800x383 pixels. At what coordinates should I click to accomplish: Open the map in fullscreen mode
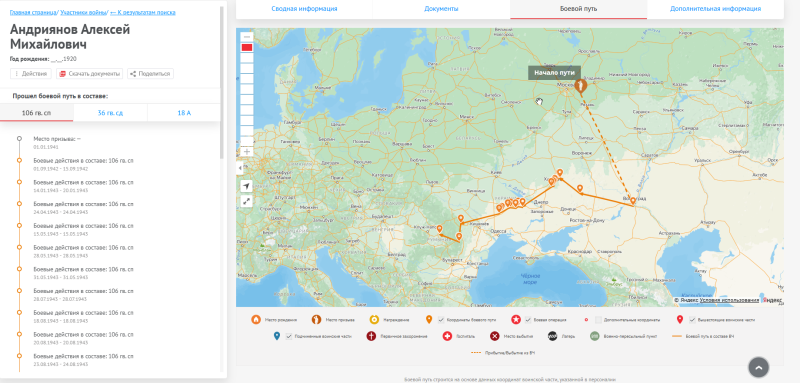coord(247,201)
